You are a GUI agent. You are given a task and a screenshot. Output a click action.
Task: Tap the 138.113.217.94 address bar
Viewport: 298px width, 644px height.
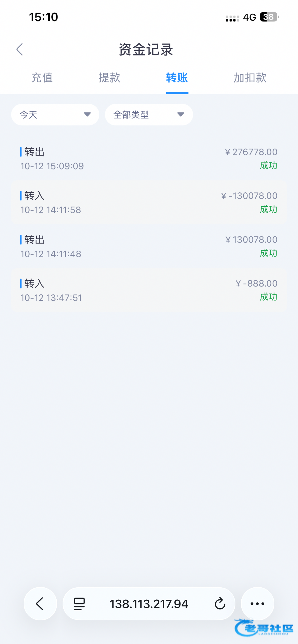149,604
